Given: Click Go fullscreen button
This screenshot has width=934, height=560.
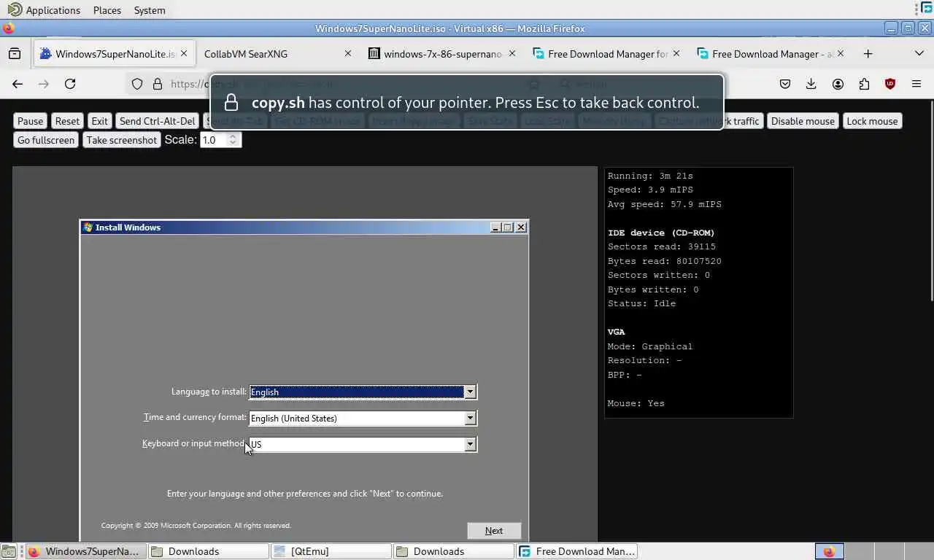Looking at the screenshot, I should 46,140.
